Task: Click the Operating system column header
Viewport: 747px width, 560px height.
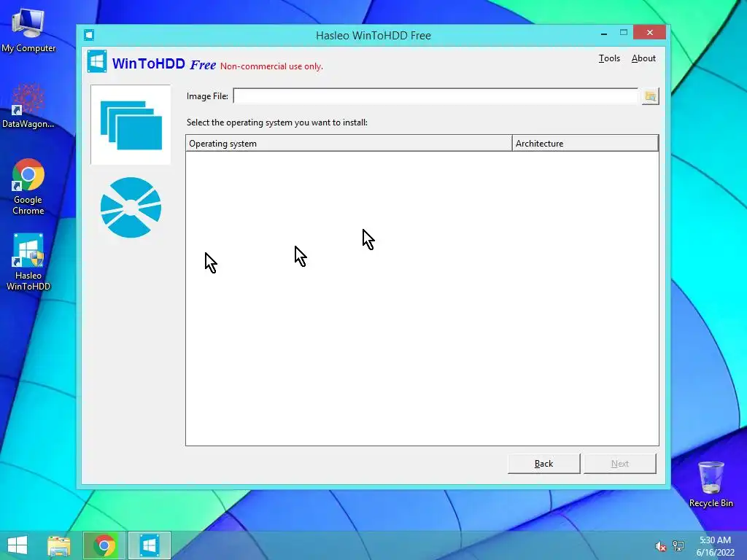Action: [x=349, y=144]
